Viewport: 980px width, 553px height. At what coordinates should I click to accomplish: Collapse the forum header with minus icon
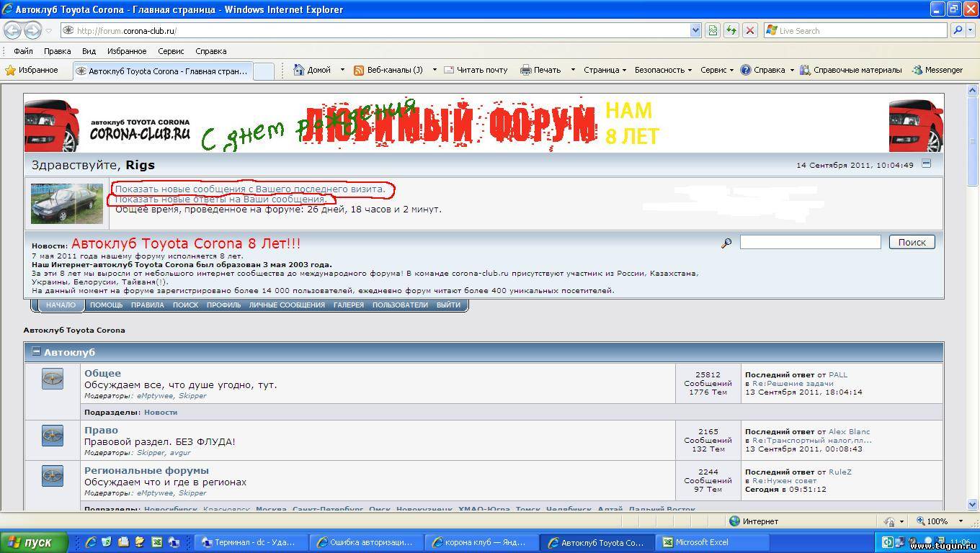pyautogui.click(x=927, y=163)
